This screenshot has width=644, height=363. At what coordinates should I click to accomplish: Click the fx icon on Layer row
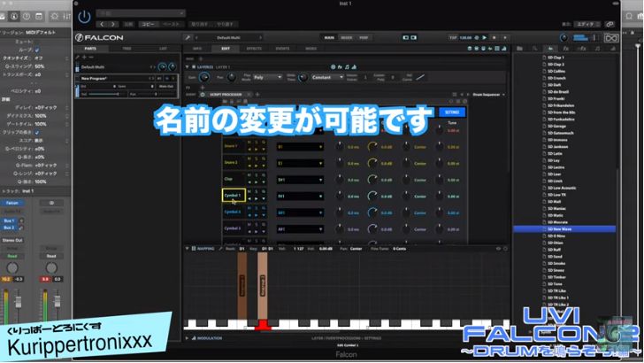point(340,67)
